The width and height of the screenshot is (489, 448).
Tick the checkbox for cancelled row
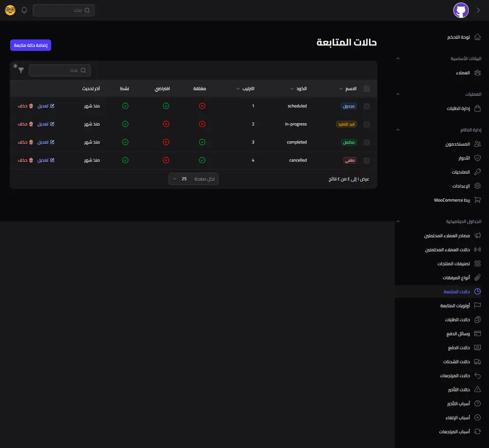click(x=367, y=160)
